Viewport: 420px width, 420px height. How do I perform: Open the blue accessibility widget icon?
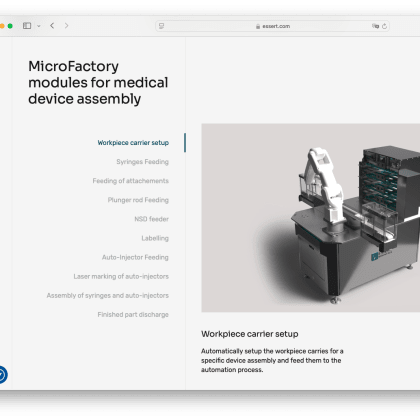pyautogui.click(x=2, y=375)
